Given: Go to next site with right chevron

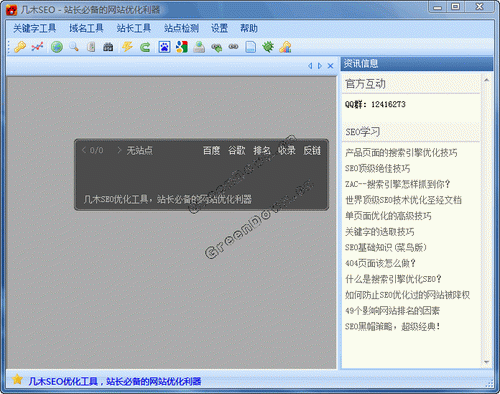Looking at the screenshot, I should pos(119,150).
